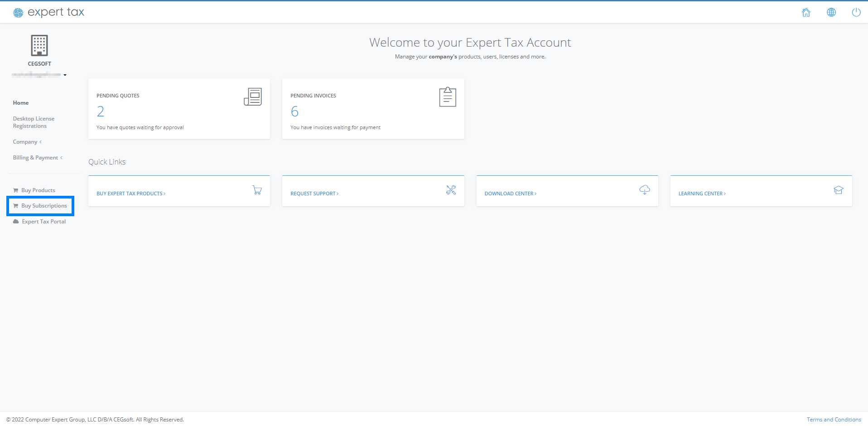This screenshot has width=868, height=426.
Task: Select Buy Subscriptions in sidebar
Action: [44, 206]
